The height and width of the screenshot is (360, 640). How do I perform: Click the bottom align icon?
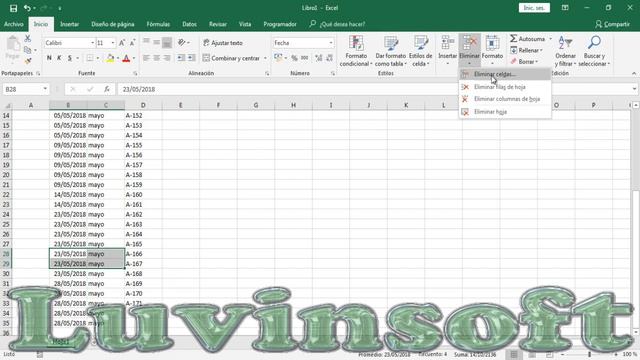[x=167, y=42]
